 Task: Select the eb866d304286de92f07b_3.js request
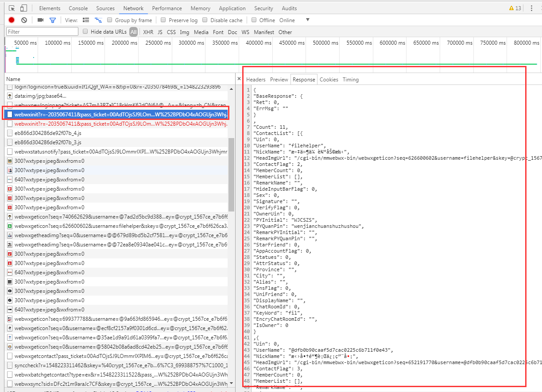coord(117,142)
